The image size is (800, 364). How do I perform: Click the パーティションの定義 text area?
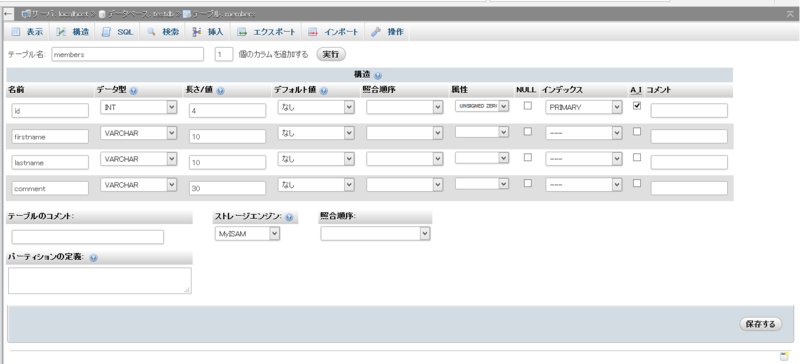coord(99,281)
